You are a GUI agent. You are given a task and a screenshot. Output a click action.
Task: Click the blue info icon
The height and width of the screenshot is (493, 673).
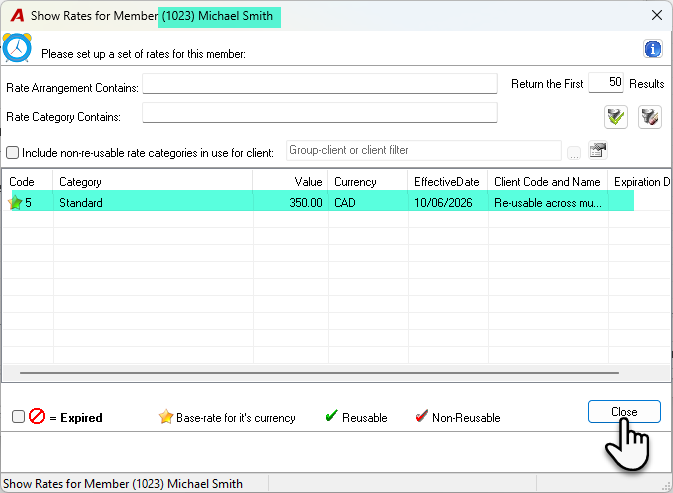click(652, 49)
